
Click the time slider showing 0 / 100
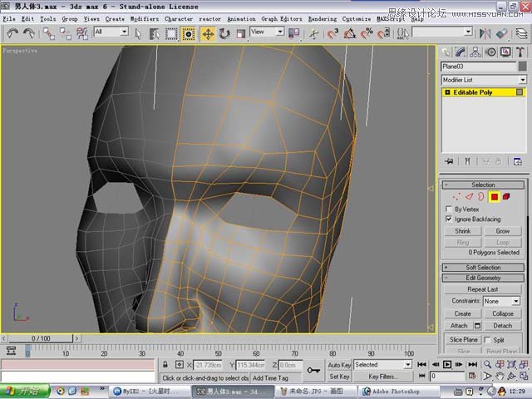[42, 339]
